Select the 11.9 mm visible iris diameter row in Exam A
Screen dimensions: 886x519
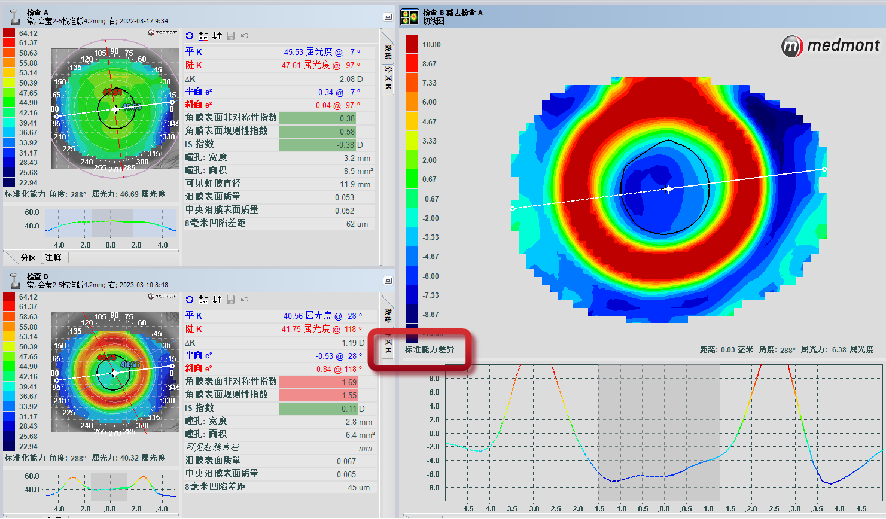coord(279,184)
